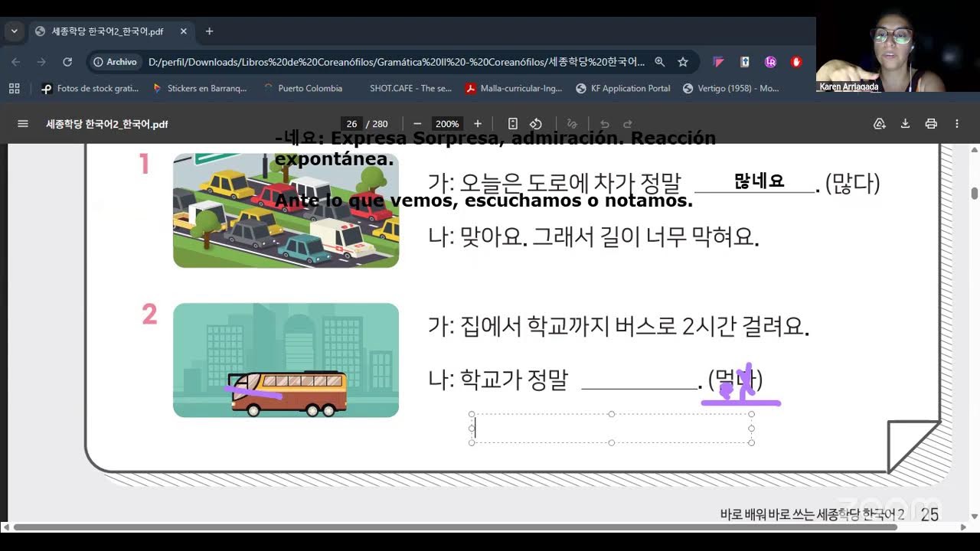Open the purple LR extension icon

coord(770,62)
